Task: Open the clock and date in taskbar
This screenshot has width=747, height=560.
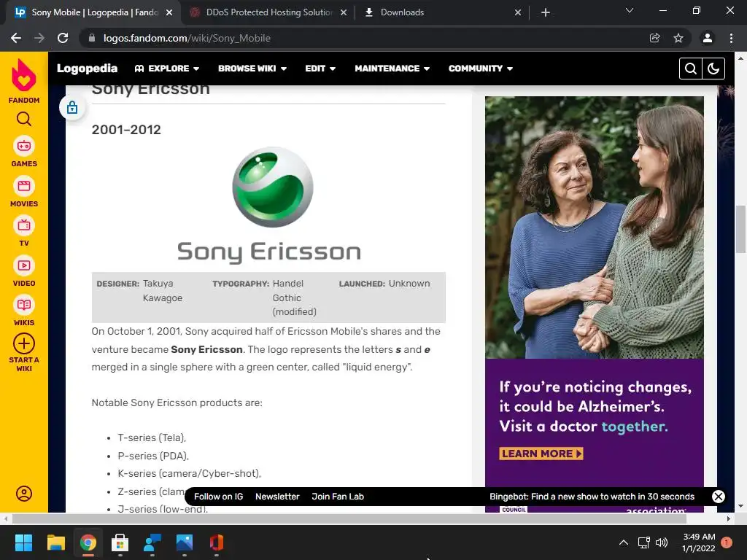Action: click(699, 542)
